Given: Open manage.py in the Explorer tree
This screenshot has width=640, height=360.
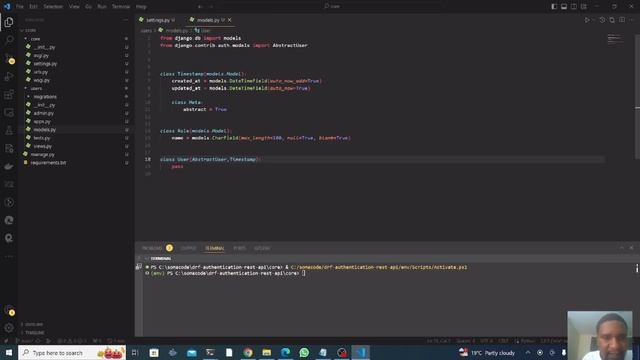Looking at the screenshot, I should 42,154.
